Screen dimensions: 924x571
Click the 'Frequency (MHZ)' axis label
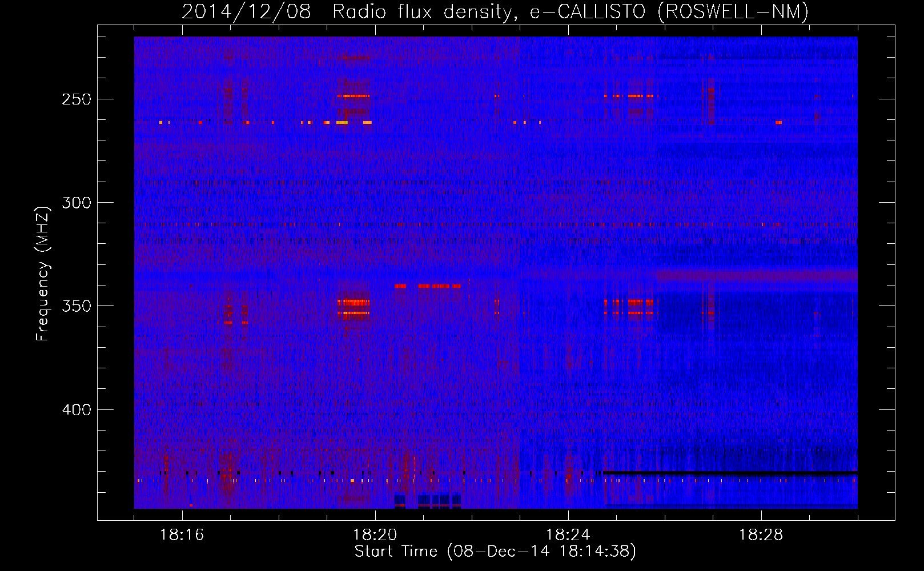point(43,274)
